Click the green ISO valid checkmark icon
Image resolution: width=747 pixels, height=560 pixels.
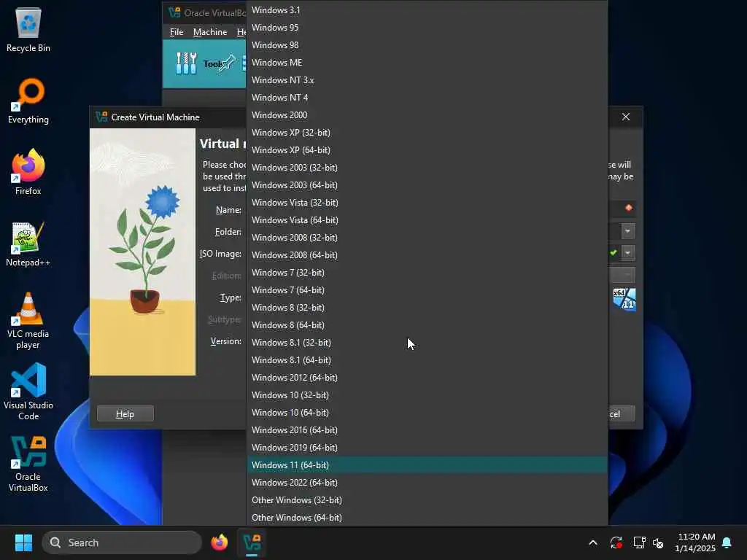coord(614,253)
